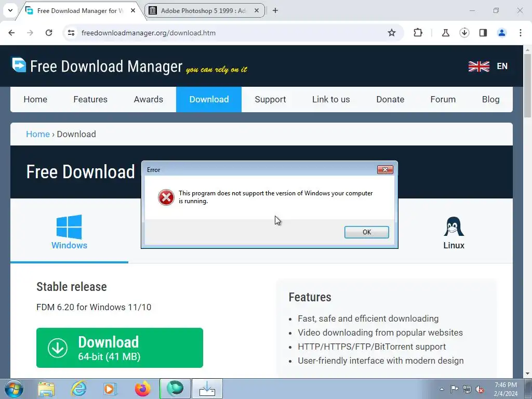Open a new browser tab
532x399 pixels.
pyautogui.click(x=275, y=10)
